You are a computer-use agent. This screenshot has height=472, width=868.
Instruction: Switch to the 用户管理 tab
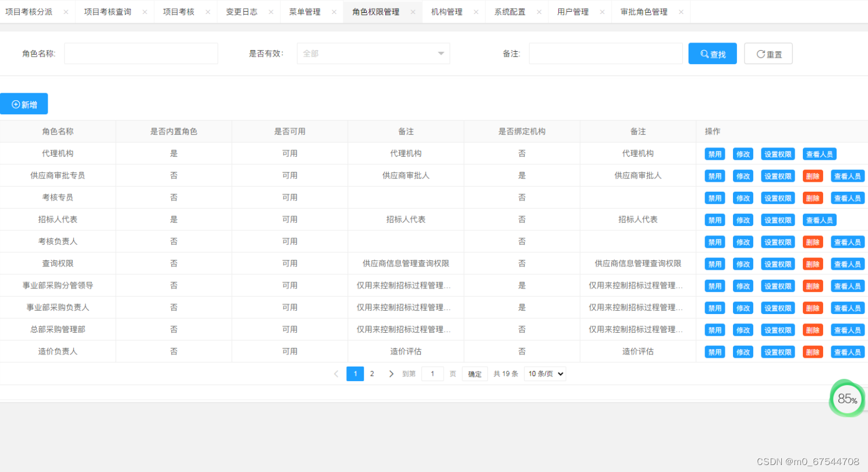(x=573, y=11)
